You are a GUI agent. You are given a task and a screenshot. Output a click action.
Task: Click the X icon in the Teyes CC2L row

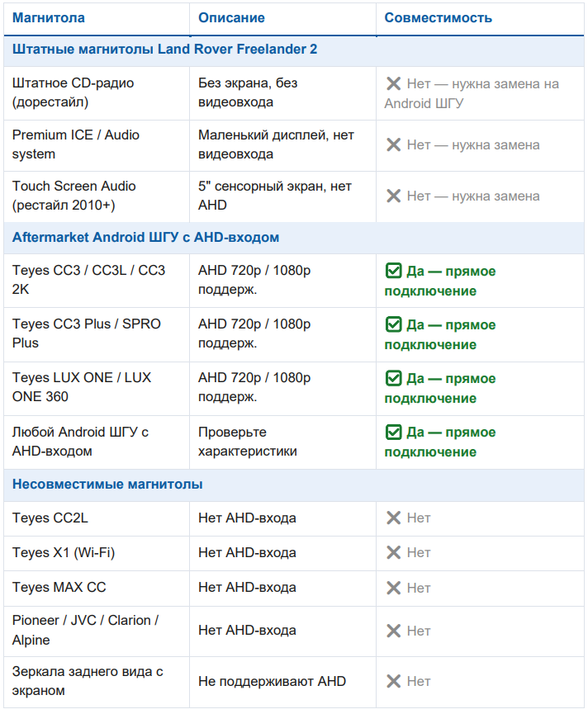pyautogui.click(x=394, y=518)
